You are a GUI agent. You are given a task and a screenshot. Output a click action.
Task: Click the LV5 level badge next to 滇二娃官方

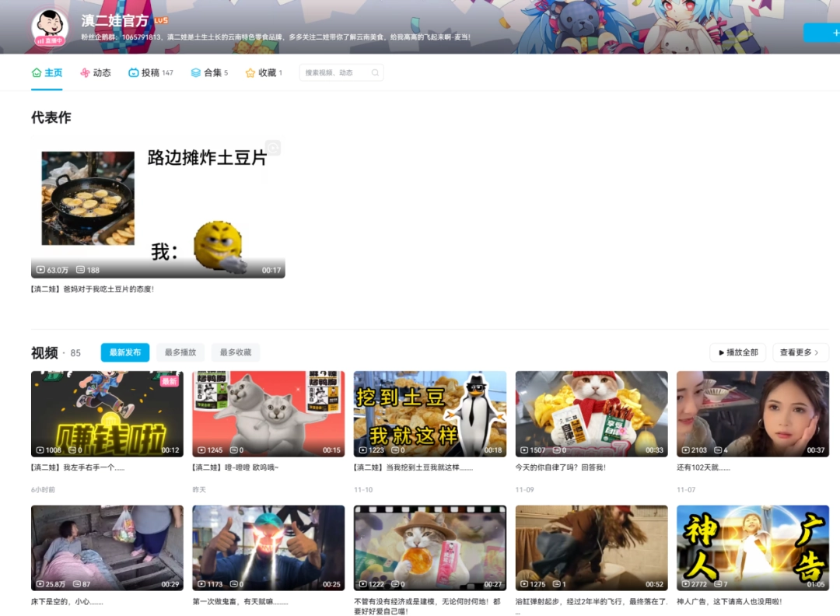[160, 21]
